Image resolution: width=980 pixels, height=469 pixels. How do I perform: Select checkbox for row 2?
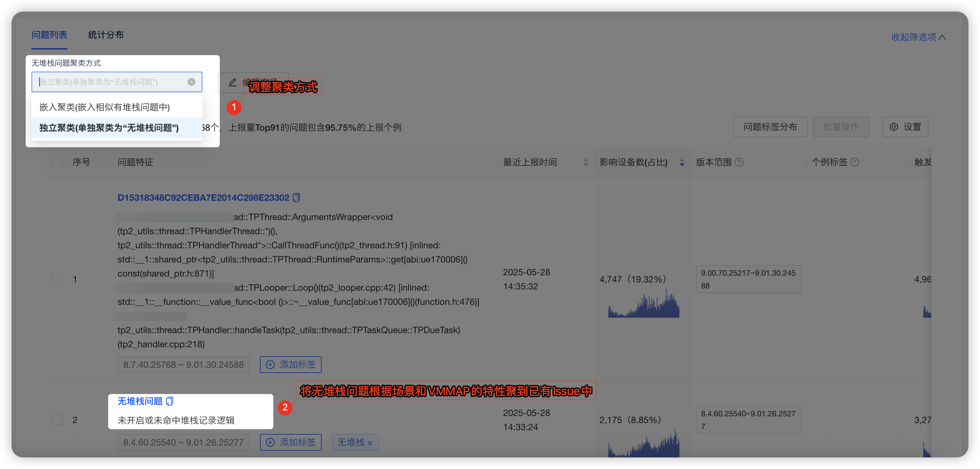(57, 420)
